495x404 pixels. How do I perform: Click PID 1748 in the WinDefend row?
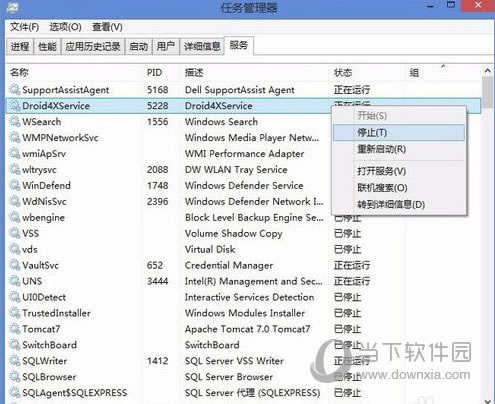[158, 185]
